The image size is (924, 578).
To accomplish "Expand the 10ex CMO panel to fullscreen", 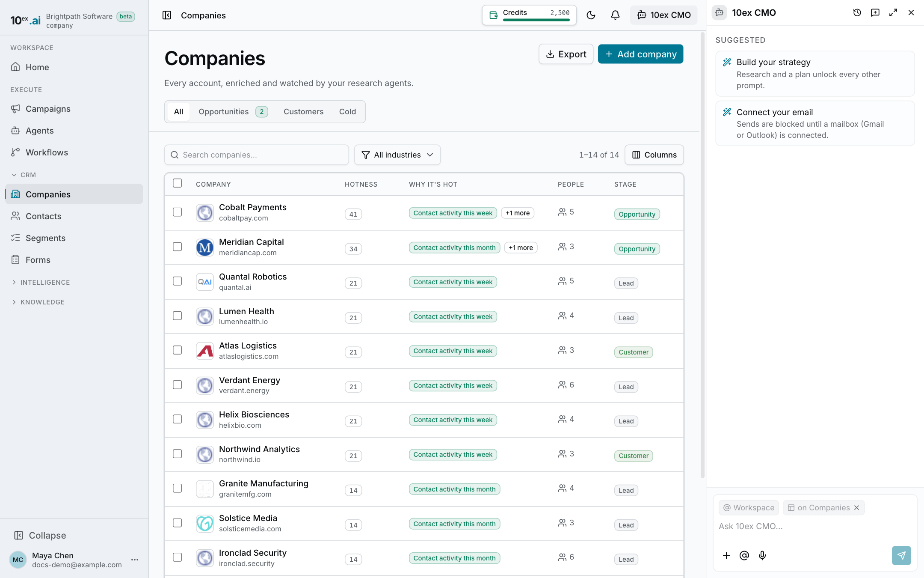I will pos(893,13).
